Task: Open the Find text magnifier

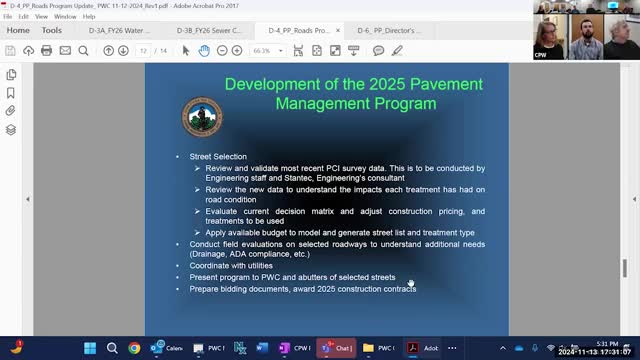Action: 83,51
